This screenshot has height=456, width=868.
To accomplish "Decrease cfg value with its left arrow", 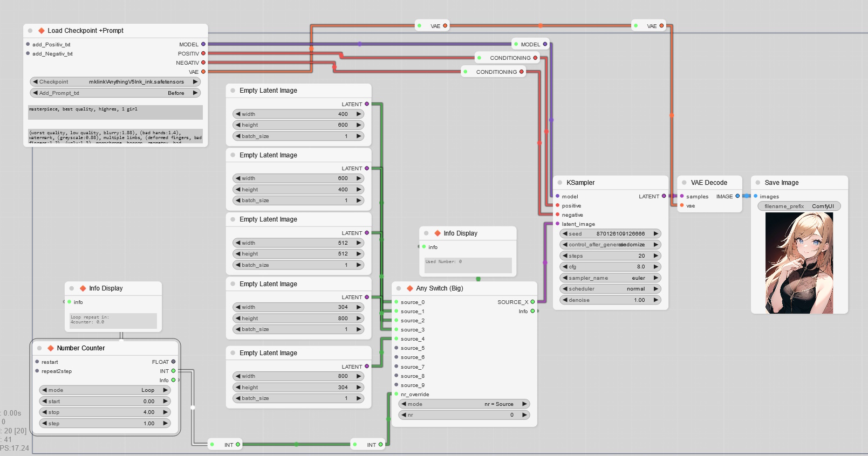I will click(x=565, y=267).
